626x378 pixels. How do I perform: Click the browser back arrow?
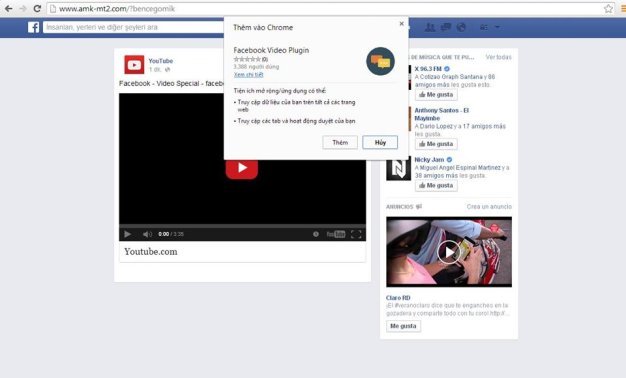tap(8, 8)
